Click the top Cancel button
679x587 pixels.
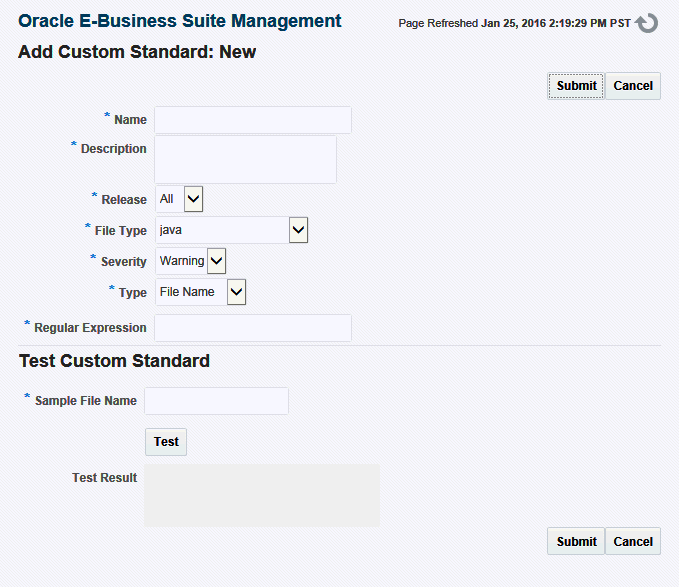pyautogui.click(x=633, y=86)
